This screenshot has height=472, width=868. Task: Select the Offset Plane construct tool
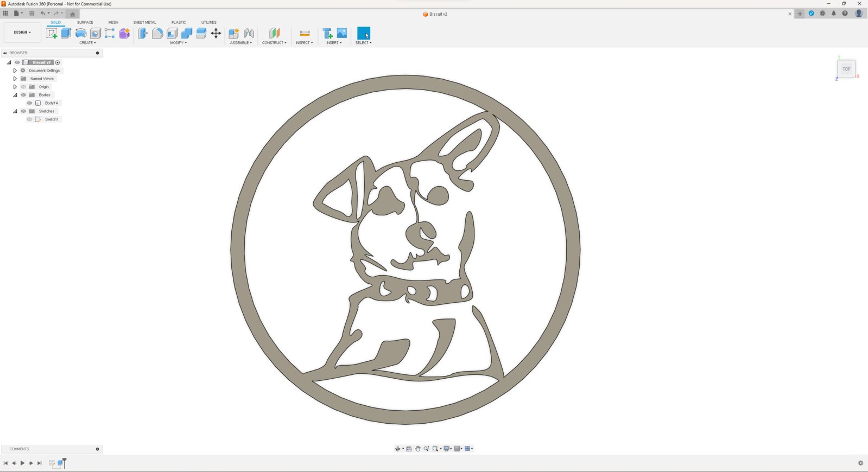click(x=274, y=33)
